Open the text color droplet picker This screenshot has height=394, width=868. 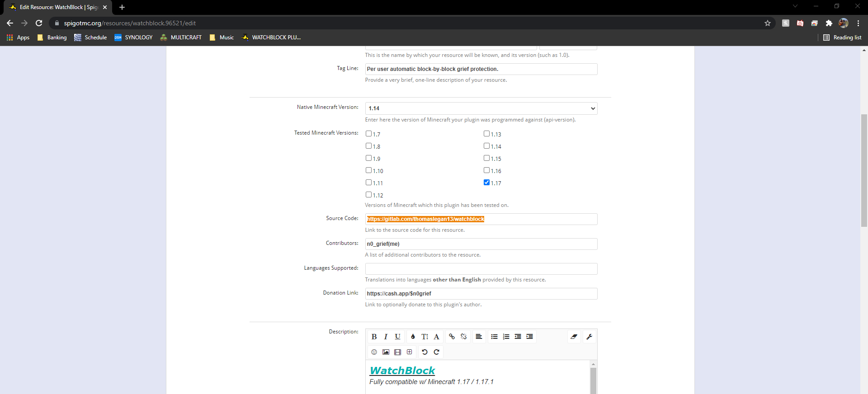coord(413,337)
